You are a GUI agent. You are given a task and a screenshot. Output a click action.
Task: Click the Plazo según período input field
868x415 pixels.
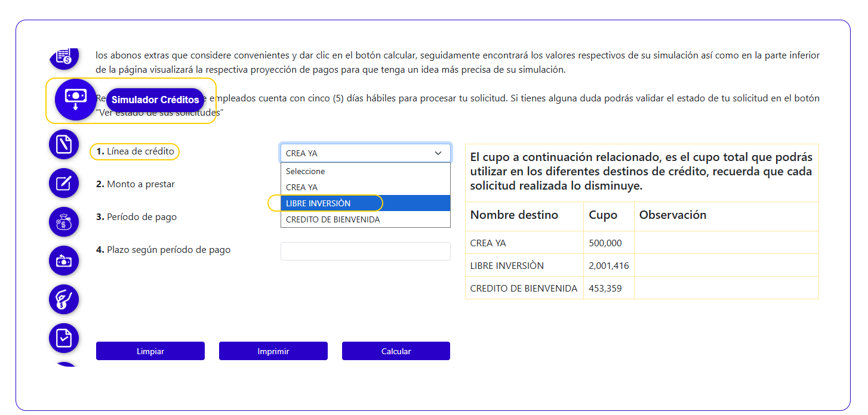(365, 251)
